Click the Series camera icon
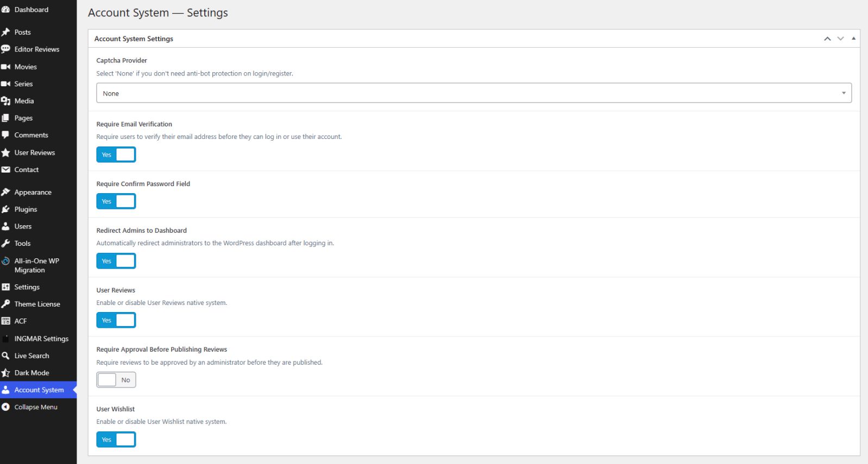Screen dimensions: 868x464 pyautogui.click(x=5, y=84)
